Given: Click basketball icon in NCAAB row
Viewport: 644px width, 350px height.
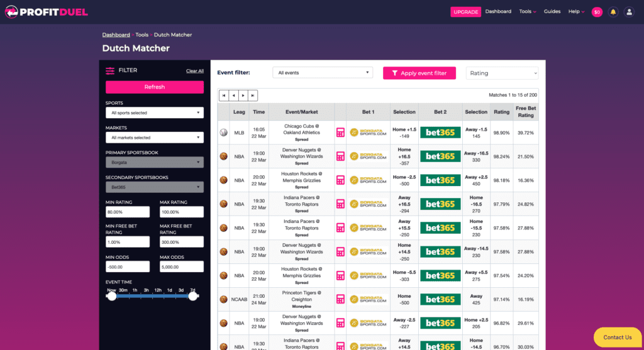Looking at the screenshot, I should tap(223, 299).
